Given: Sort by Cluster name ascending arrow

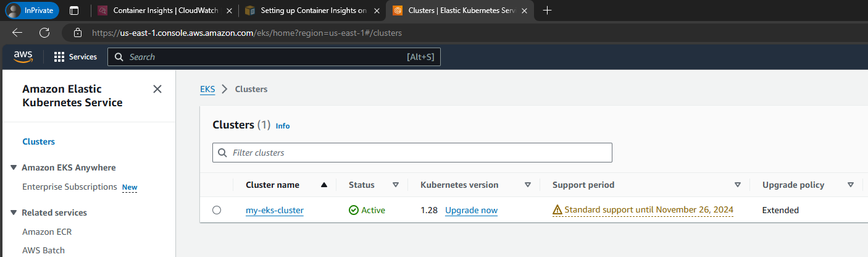Looking at the screenshot, I should [x=324, y=185].
